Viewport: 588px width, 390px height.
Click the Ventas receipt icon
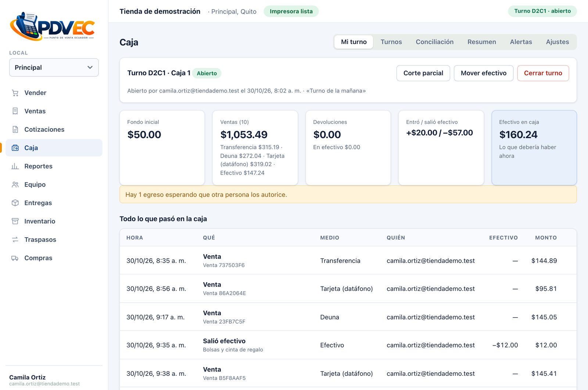click(15, 111)
